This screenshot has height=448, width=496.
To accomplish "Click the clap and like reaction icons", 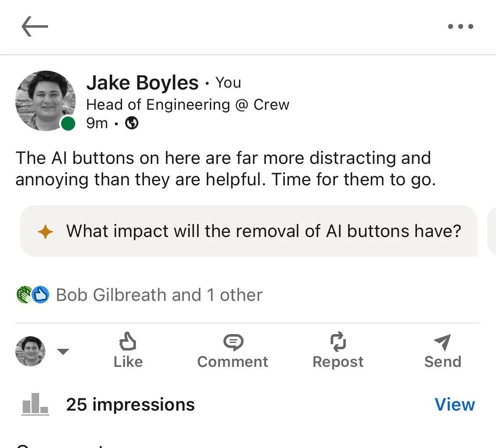I will click(33, 295).
